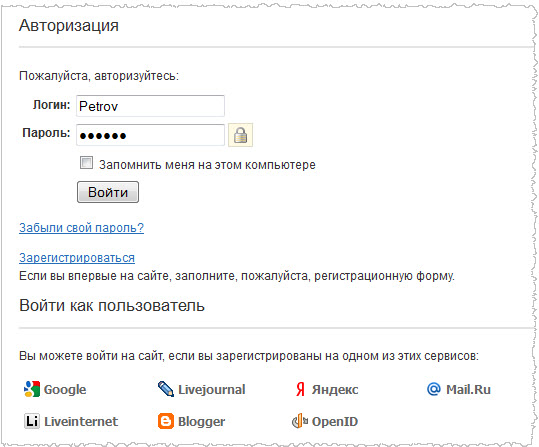539x447 pixels.
Task: Choose Яндекс as login service
Action: [x=335, y=390]
